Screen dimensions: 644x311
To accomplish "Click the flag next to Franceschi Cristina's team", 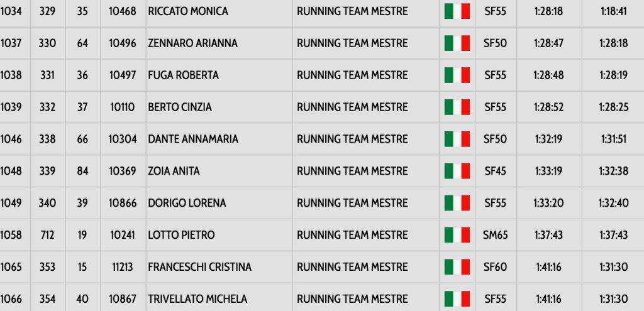I will pyautogui.click(x=457, y=267).
